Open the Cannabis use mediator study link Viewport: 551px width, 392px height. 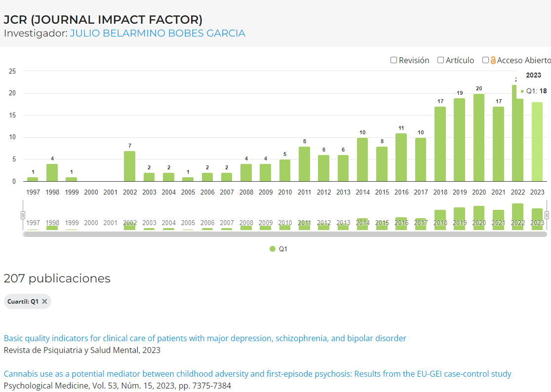[x=257, y=374]
